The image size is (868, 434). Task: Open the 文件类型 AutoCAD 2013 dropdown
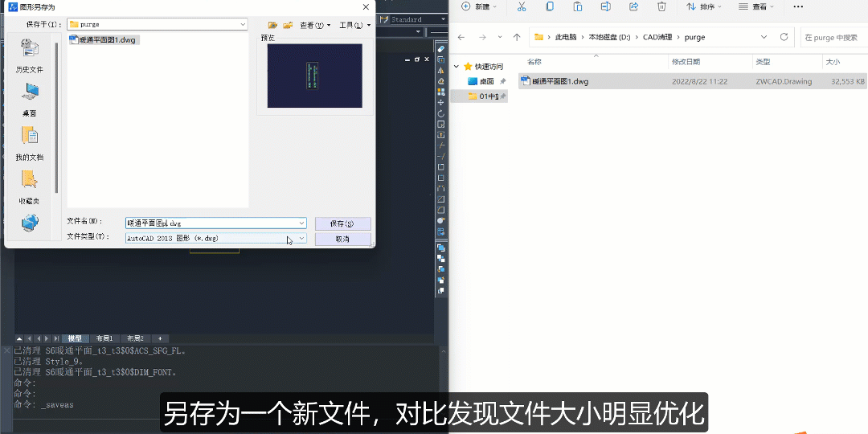(x=301, y=238)
